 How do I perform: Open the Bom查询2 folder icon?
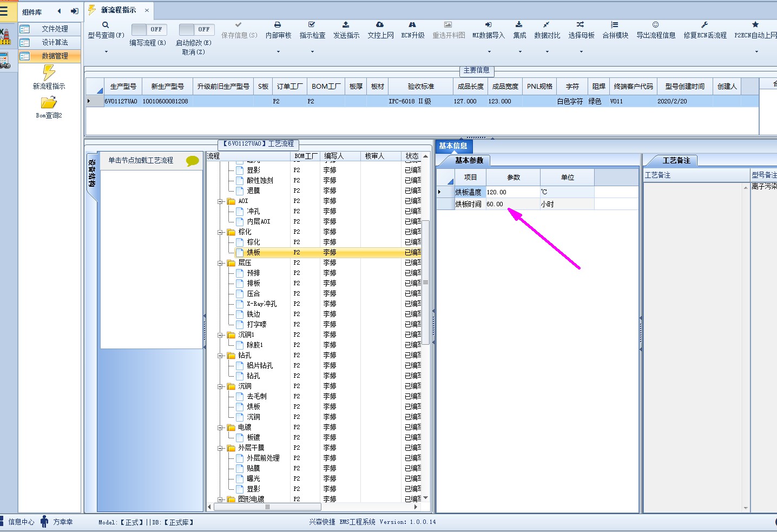(x=49, y=102)
